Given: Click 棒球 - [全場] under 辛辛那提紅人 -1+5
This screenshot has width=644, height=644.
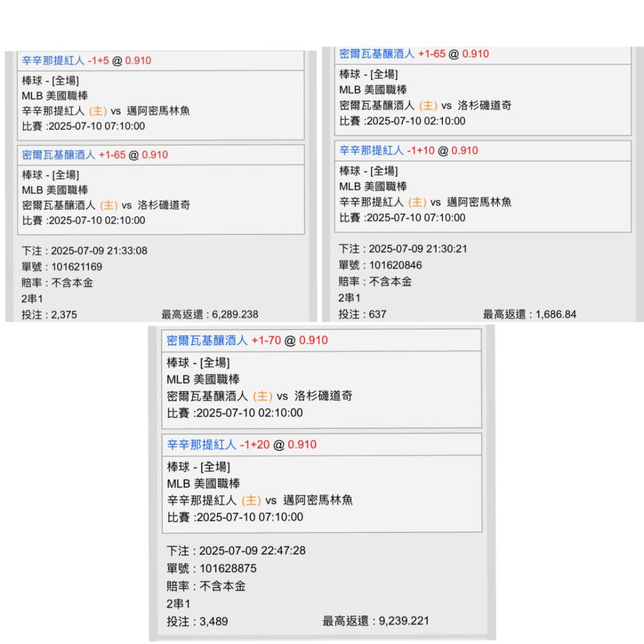Looking at the screenshot, I should click(50, 80).
